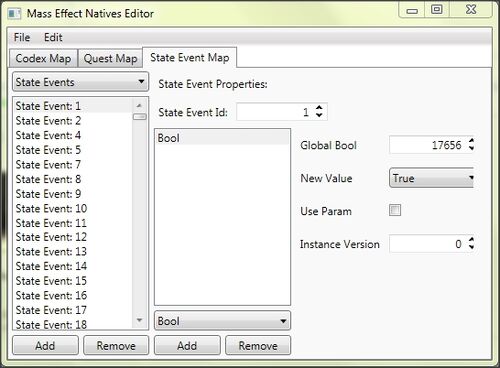Select State Event: 2 in list
This screenshot has width=500, height=368.
pos(73,121)
